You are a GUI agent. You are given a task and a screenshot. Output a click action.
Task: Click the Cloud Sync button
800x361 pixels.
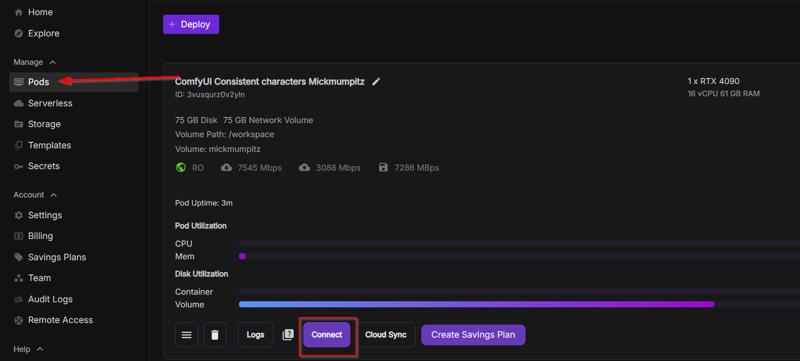tap(386, 335)
